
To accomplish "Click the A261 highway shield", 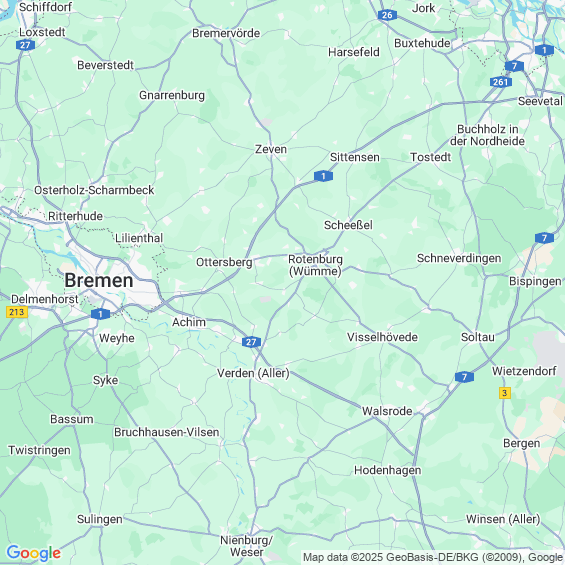I will (501, 82).
